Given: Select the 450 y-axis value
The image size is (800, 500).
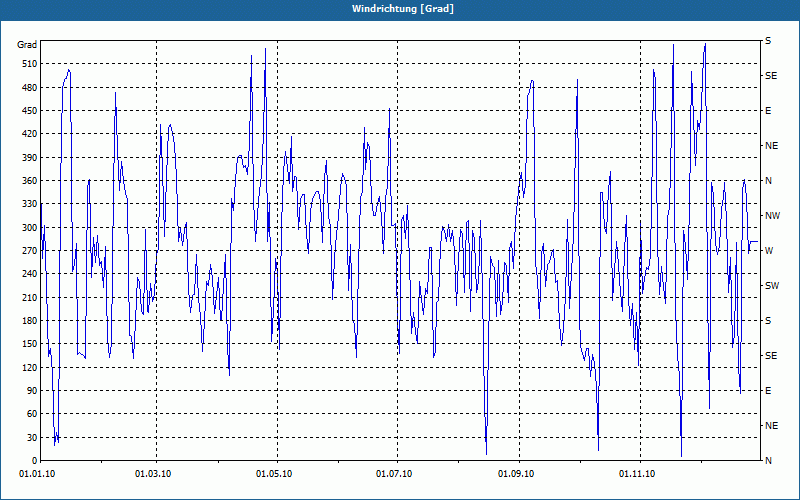Looking at the screenshot, I should point(30,111).
